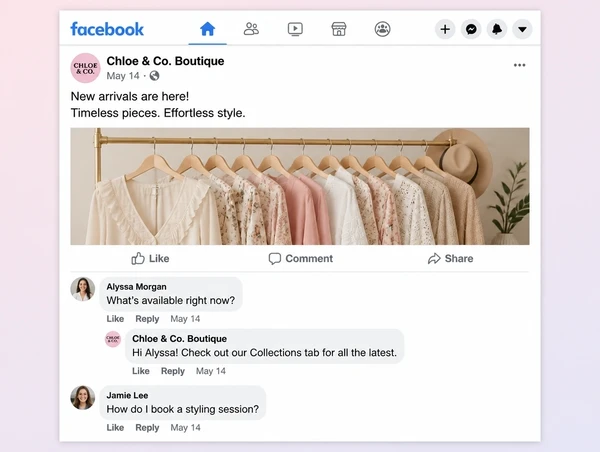600x452 pixels.
Task: Like Alyssa Morgan's comment
Action: pyautogui.click(x=115, y=319)
